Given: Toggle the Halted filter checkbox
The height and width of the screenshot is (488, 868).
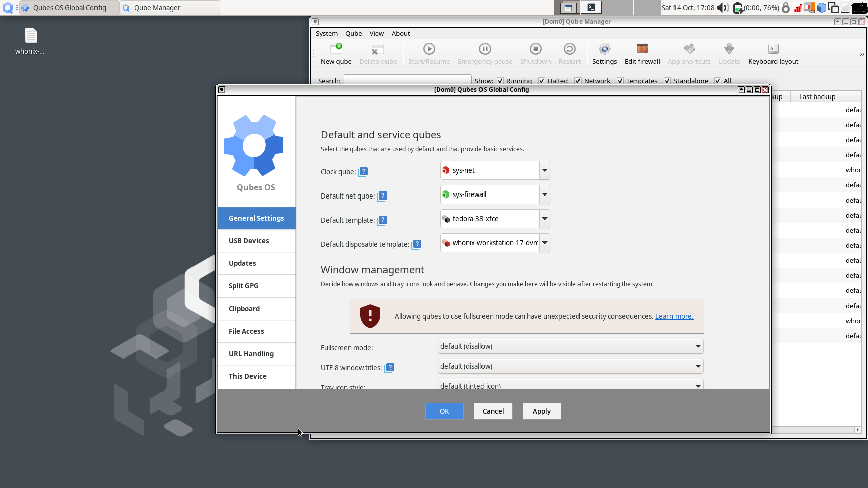Looking at the screenshot, I should 542,81.
